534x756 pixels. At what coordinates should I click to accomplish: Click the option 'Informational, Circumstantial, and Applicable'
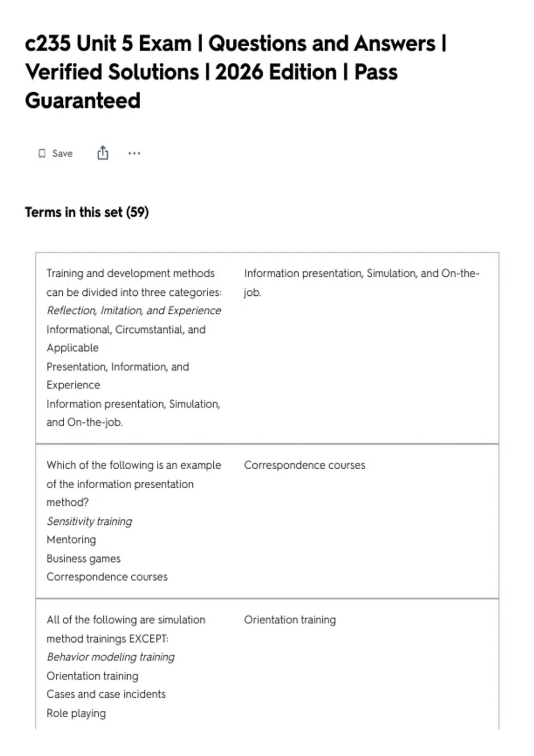[126, 338]
